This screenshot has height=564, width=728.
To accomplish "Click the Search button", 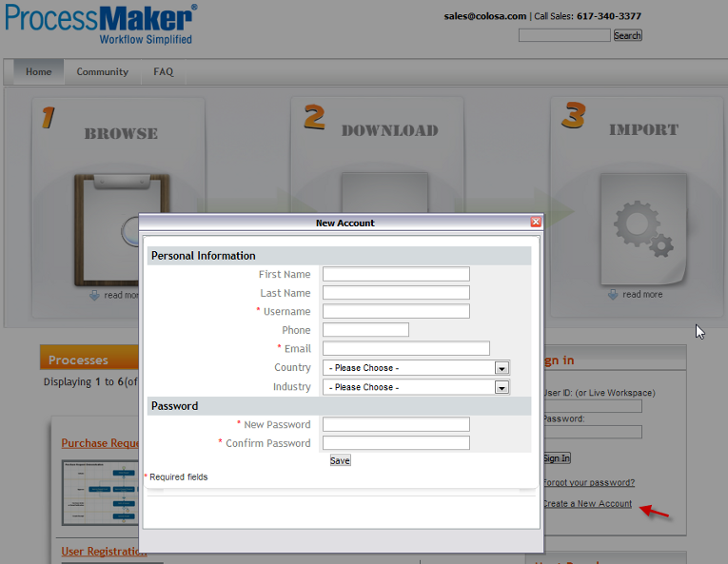I will click(627, 35).
